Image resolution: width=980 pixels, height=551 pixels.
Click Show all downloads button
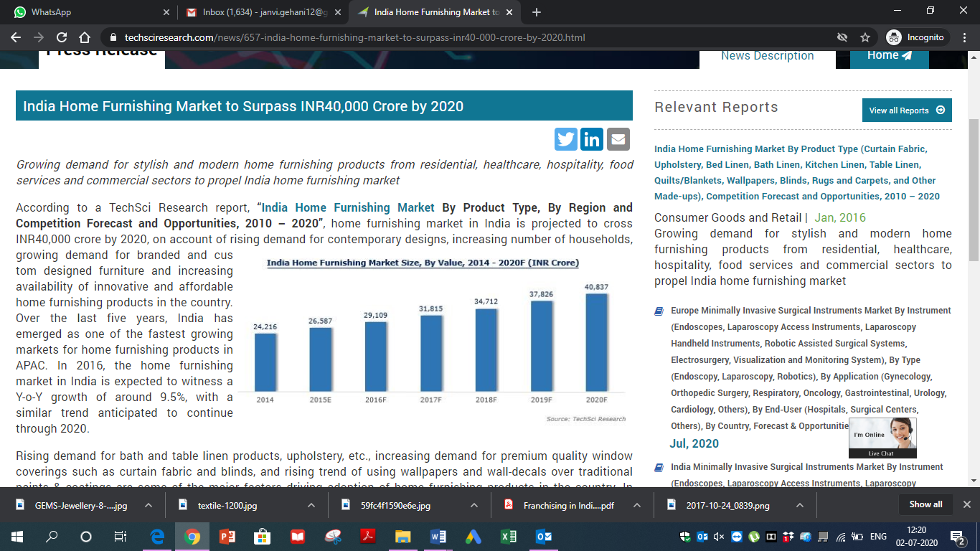point(925,504)
